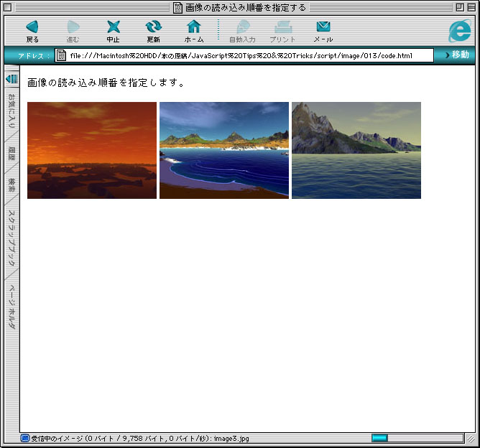Click the Internet Explorer logo
The width and height of the screenshot is (480, 448).
pyautogui.click(x=460, y=31)
